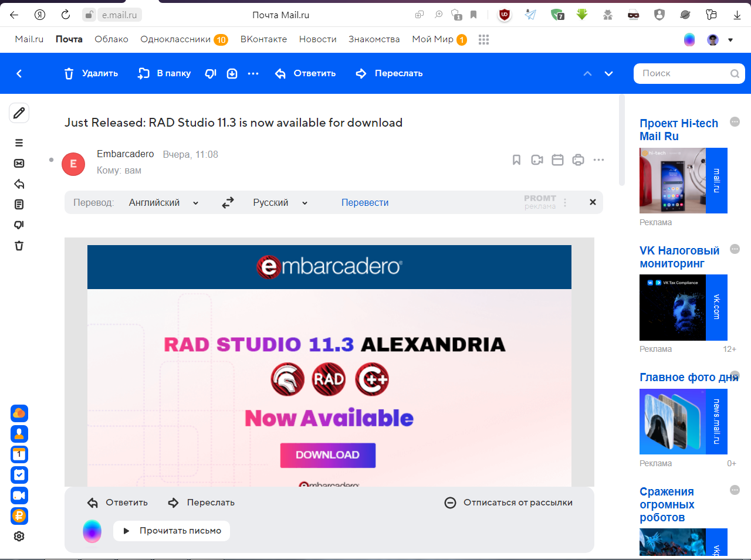The image size is (751, 560).
Task: Open browser downloads arrow icon
Action: click(x=737, y=15)
